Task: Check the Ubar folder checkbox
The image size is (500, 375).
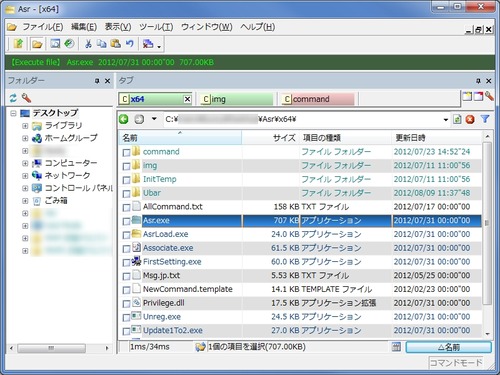Action: [x=126, y=194]
